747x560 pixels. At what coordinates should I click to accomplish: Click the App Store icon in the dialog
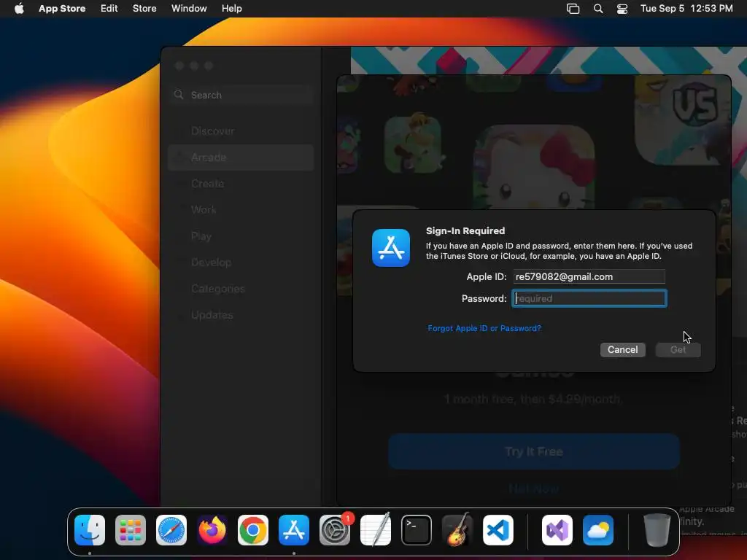[391, 248]
